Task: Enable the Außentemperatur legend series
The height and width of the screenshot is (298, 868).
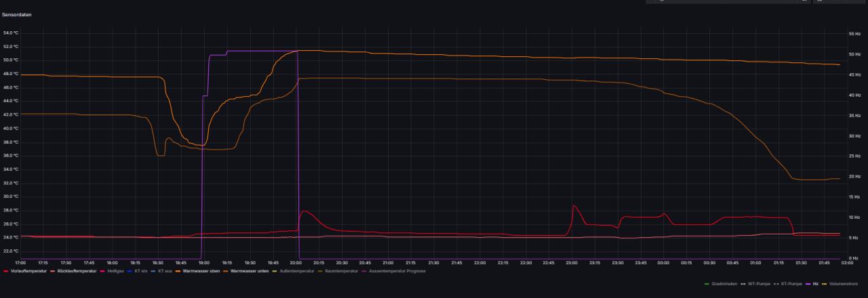Action: click(296, 271)
